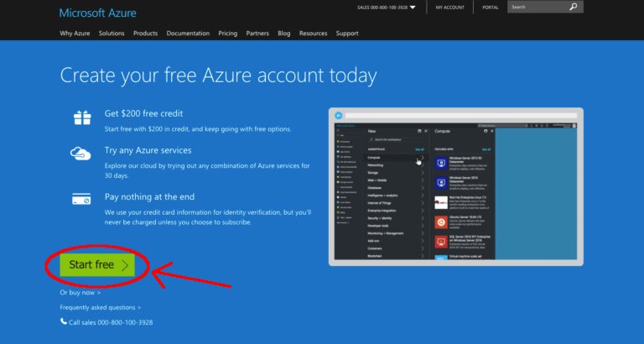Open My Account
This screenshot has width=644, height=344.
(x=449, y=8)
